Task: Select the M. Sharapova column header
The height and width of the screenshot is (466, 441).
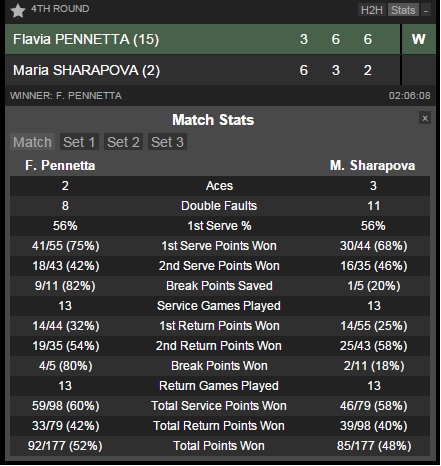Action: coord(373,165)
